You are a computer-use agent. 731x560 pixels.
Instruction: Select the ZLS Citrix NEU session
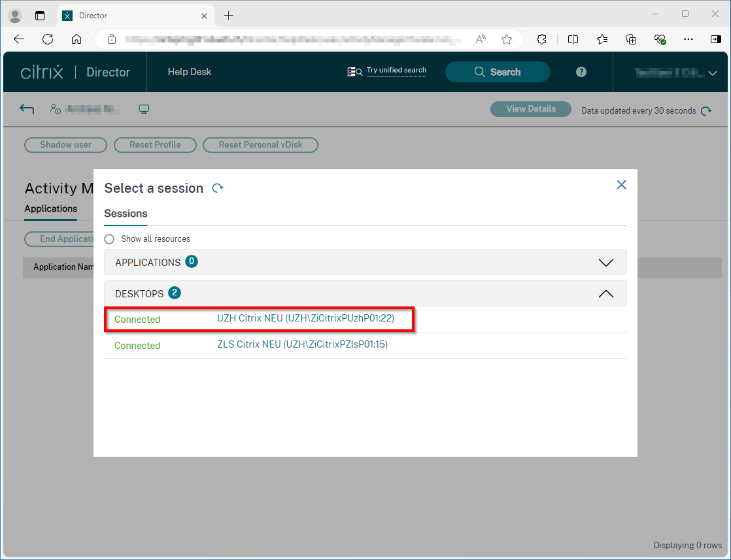coord(302,344)
